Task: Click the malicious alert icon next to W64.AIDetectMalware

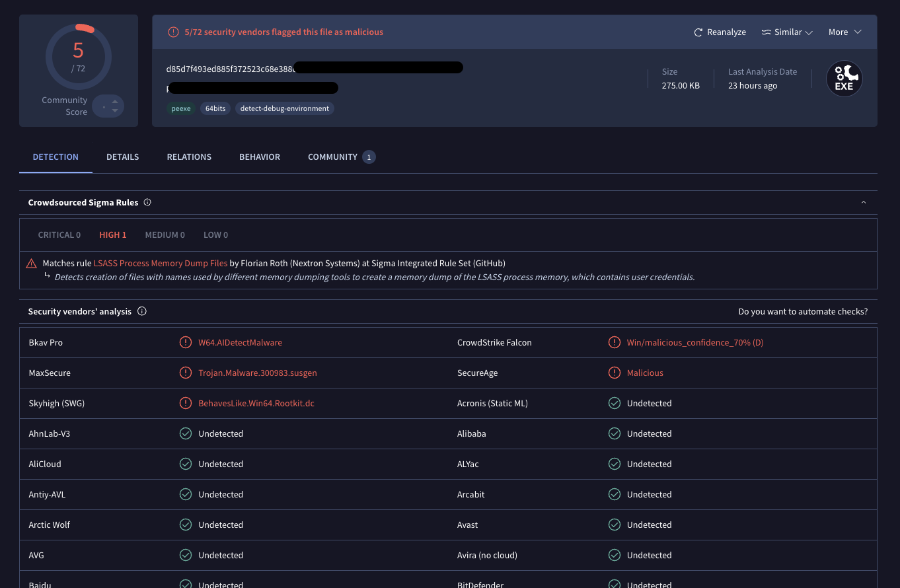Action: 186,342
